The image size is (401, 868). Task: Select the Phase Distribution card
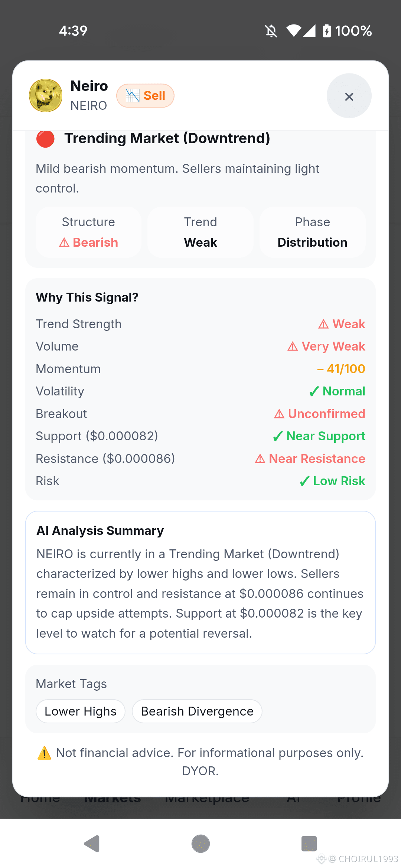(313, 232)
